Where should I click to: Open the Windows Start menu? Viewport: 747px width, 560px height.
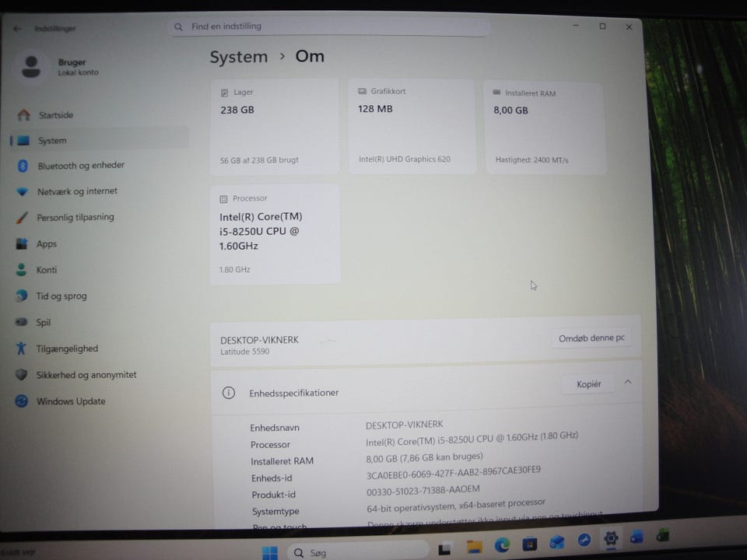(x=270, y=552)
